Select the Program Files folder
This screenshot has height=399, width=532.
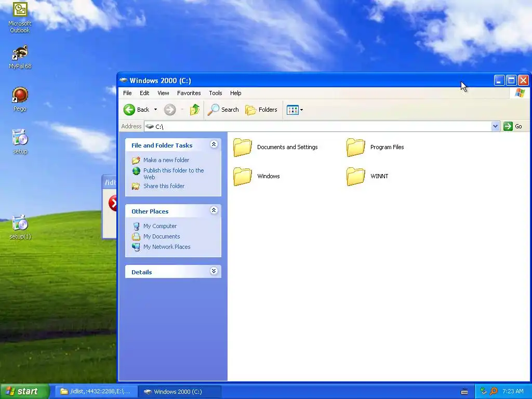[375, 147]
